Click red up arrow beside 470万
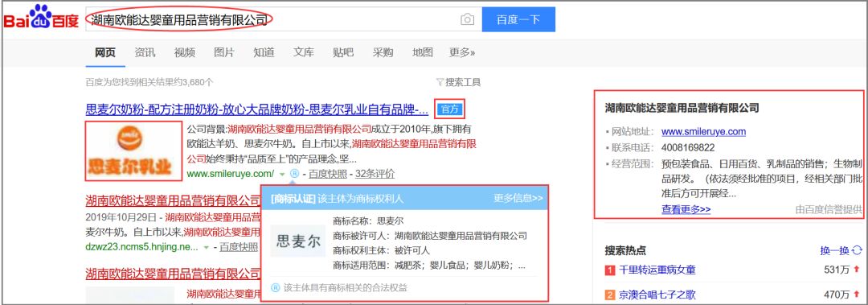Image resolution: width=868 pixels, height=305 pixels. click(858, 295)
